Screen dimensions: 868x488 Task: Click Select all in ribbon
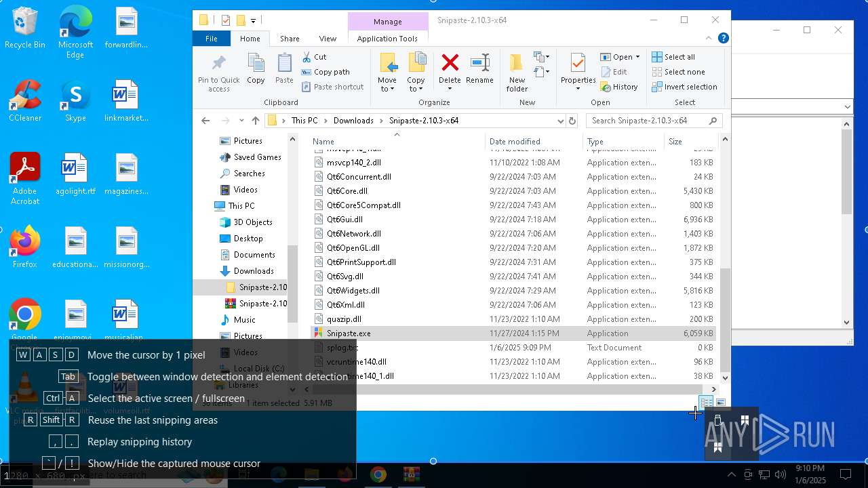click(673, 57)
